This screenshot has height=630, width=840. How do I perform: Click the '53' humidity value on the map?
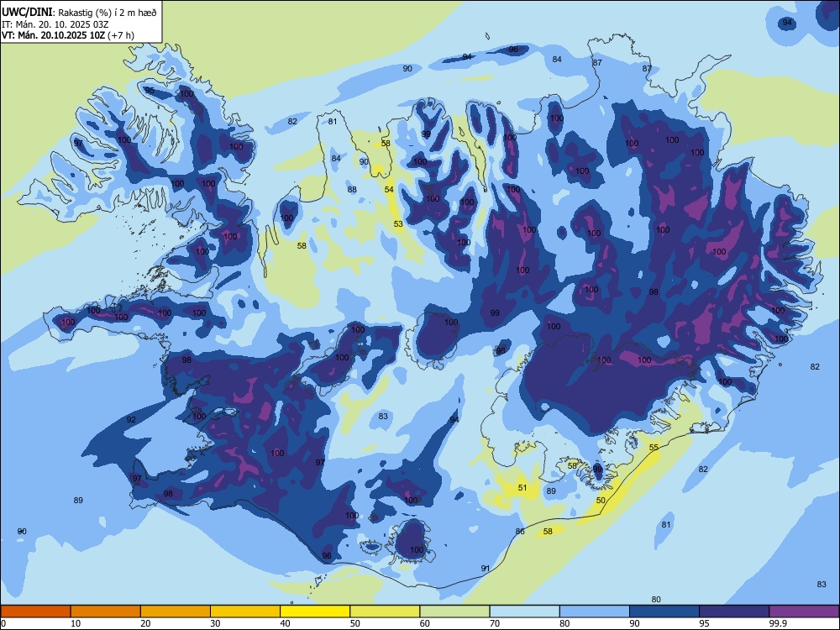pyautogui.click(x=398, y=224)
